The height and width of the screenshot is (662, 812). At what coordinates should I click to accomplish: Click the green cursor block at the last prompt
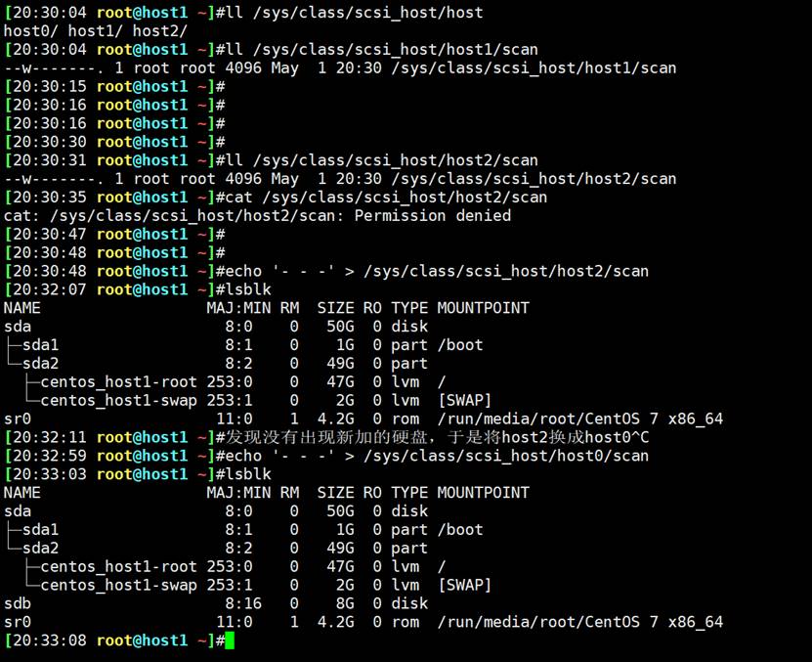229,640
